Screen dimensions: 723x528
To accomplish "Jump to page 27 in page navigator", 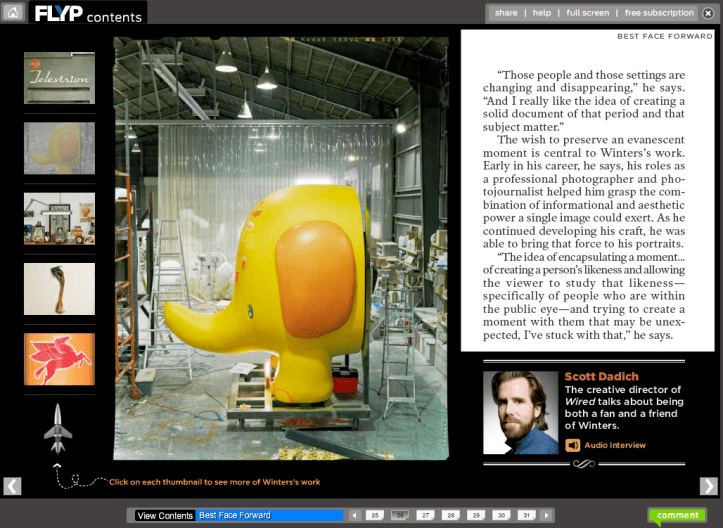I will coord(426,515).
